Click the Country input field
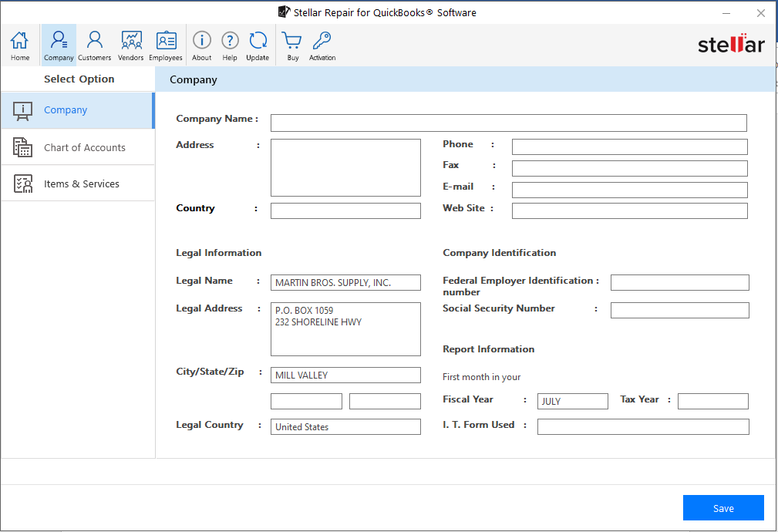The width and height of the screenshot is (778, 532). click(346, 211)
